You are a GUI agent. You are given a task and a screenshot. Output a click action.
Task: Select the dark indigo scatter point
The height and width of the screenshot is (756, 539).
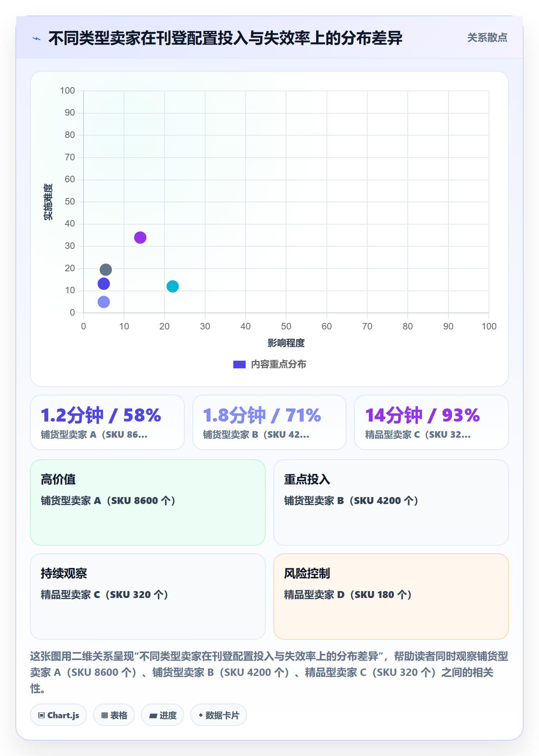click(x=104, y=284)
